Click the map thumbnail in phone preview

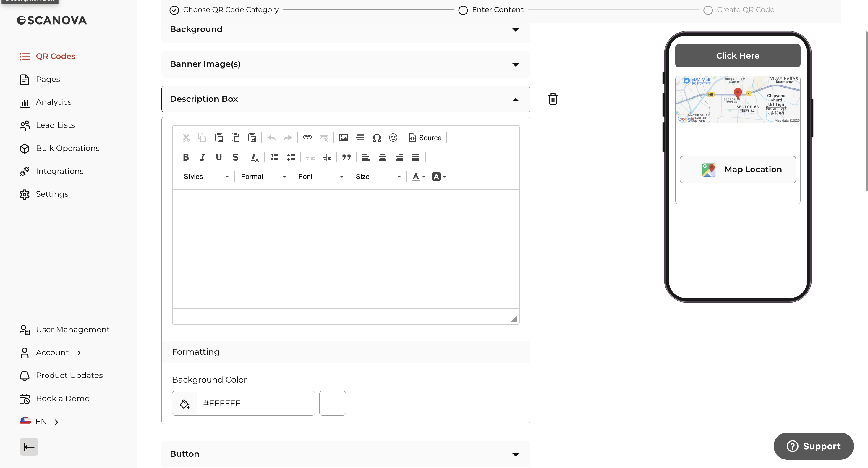point(738,99)
